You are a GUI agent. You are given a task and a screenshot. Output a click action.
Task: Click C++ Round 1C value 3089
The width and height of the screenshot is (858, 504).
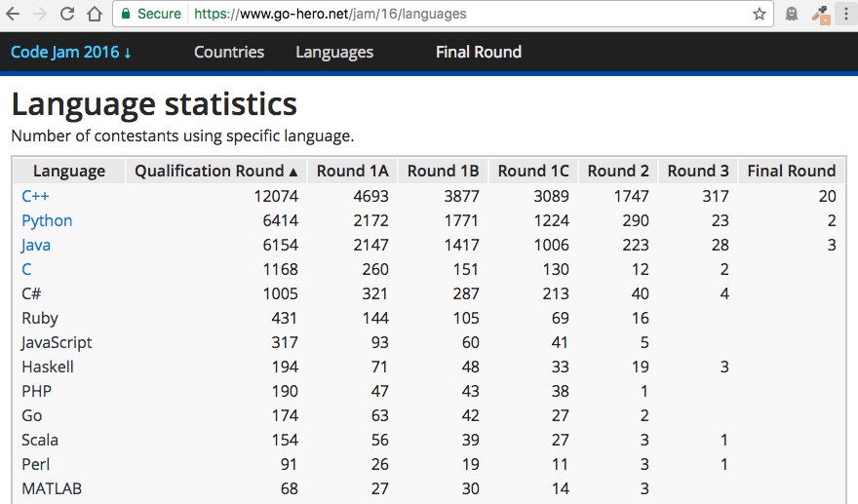[552, 196]
